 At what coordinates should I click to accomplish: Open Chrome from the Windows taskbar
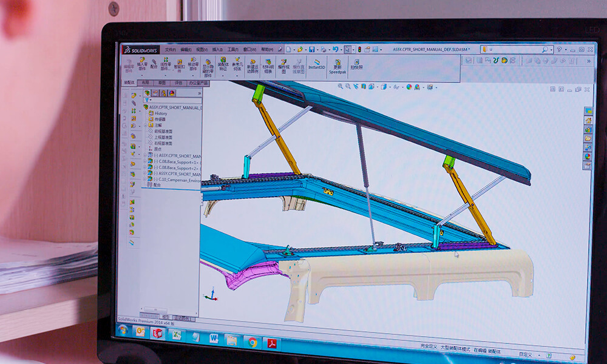point(252,342)
